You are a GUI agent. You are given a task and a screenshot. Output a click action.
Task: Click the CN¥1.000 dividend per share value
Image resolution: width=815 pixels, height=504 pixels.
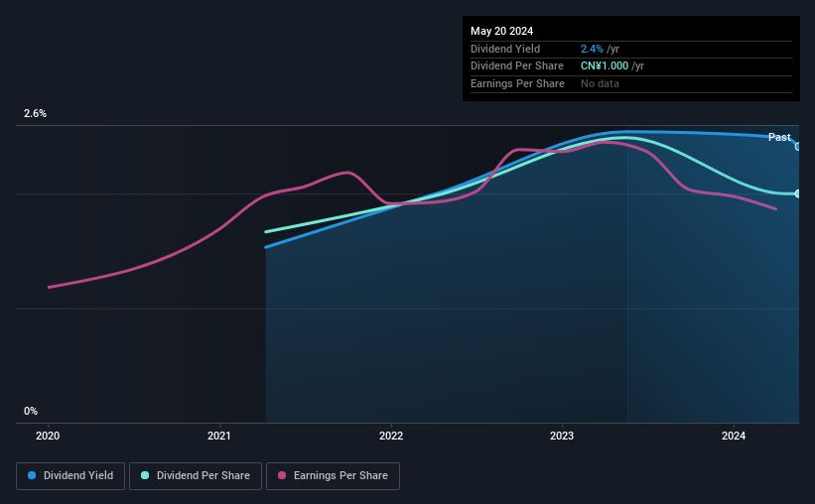click(605, 66)
